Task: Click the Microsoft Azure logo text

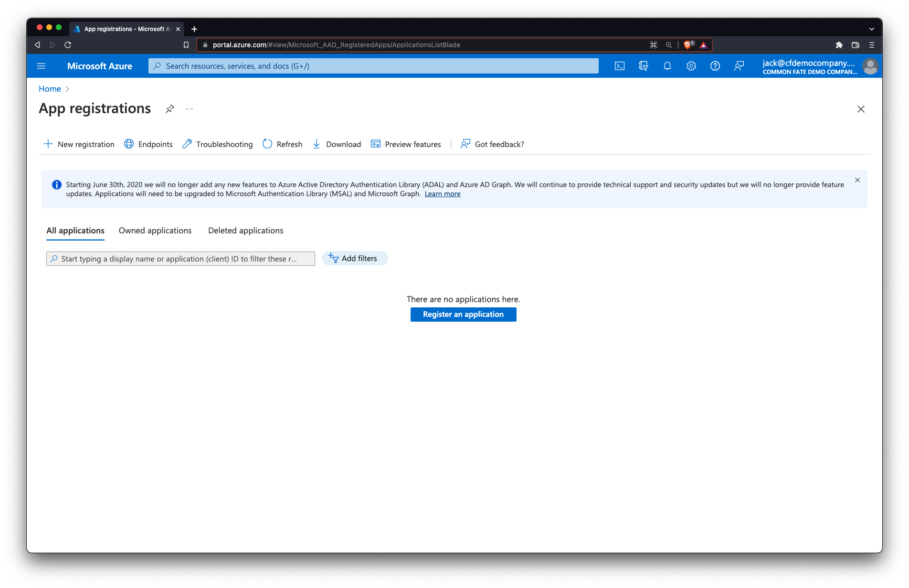Action: [100, 66]
